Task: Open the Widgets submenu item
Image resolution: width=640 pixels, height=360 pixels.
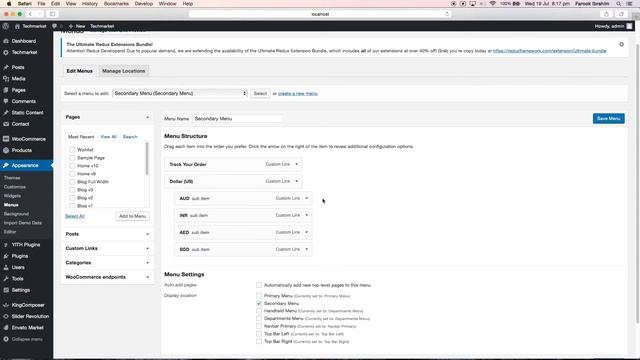Action: pyautogui.click(x=12, y=196)
